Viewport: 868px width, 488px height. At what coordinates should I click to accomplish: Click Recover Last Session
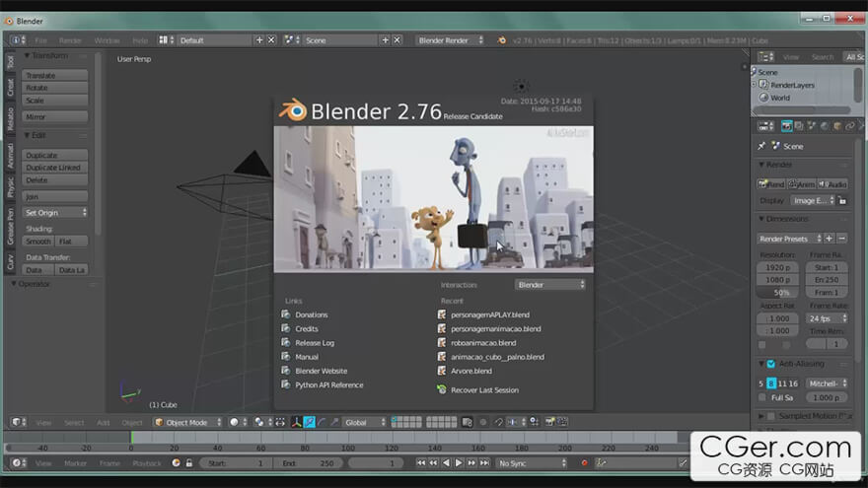[x=484, y=390]
